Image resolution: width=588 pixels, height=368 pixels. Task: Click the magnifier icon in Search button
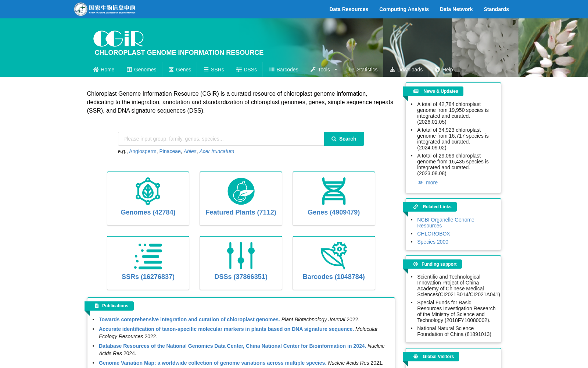[334, 139]
